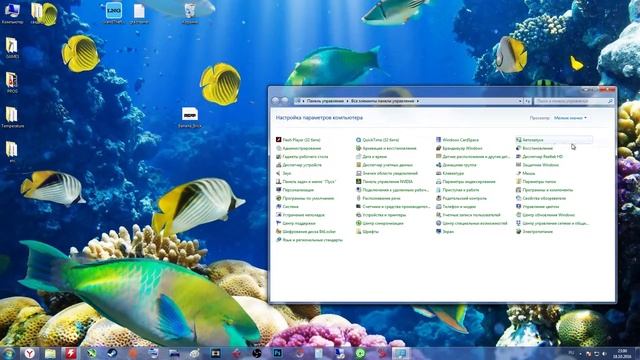Open Брандмауэр Windows
Screen dimensions: 640x360
pos(459,149)
